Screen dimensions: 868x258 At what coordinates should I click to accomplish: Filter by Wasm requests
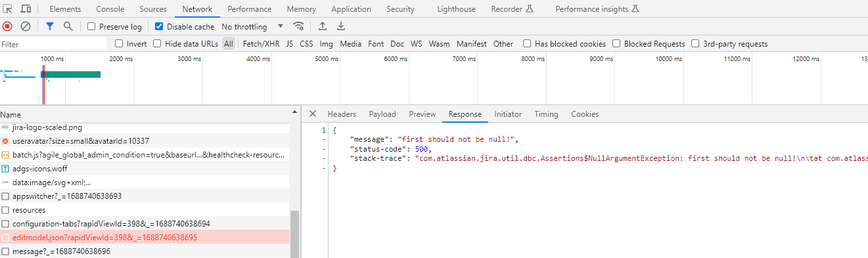(x=440, y=44)
